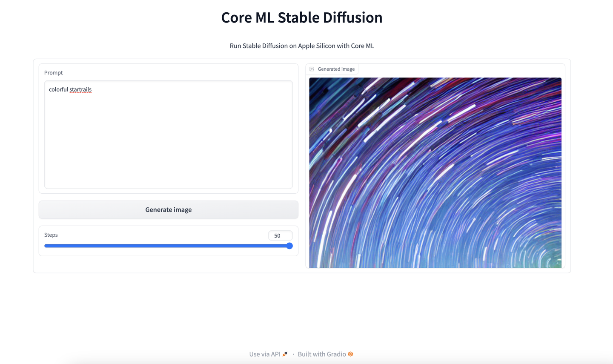Click the image icon beside 'Generated image' label
The image size is (613, 364).
312,69
